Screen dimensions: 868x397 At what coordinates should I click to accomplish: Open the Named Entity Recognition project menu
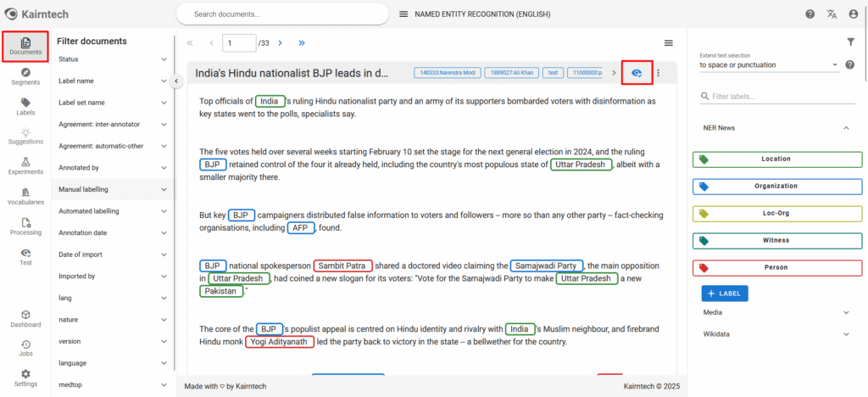pos(403,14)
